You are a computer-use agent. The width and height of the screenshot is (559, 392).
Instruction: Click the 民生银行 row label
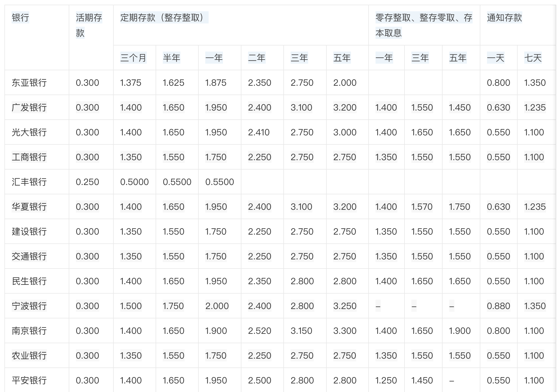pos(29,281)
